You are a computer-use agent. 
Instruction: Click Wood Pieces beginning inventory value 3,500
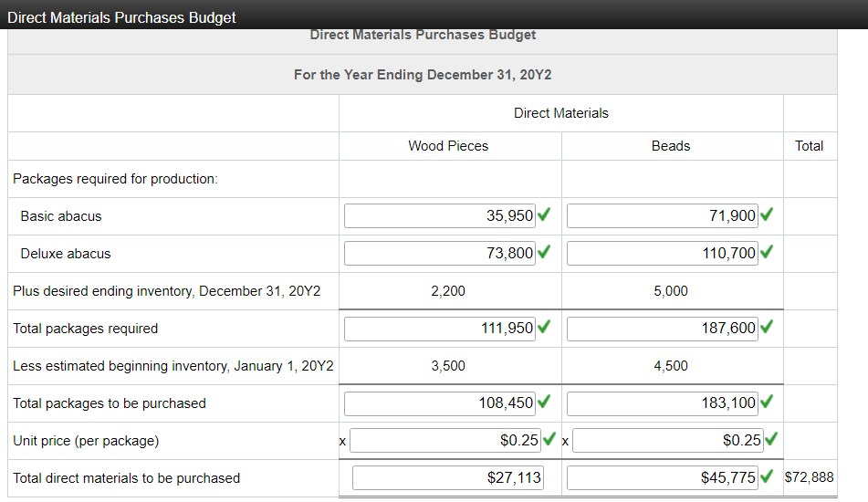pyautogui.click(x=448, y=366)
